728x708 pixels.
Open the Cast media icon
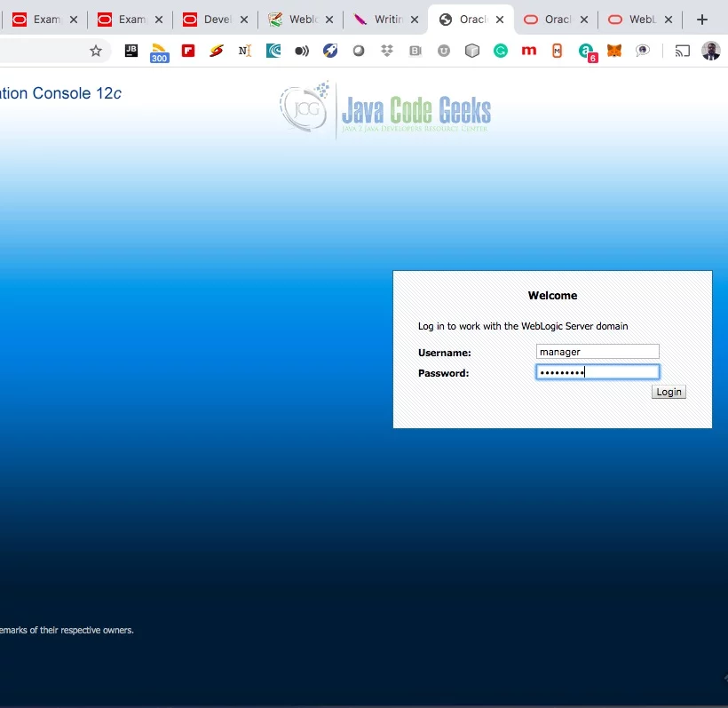[x=682, y=51]
